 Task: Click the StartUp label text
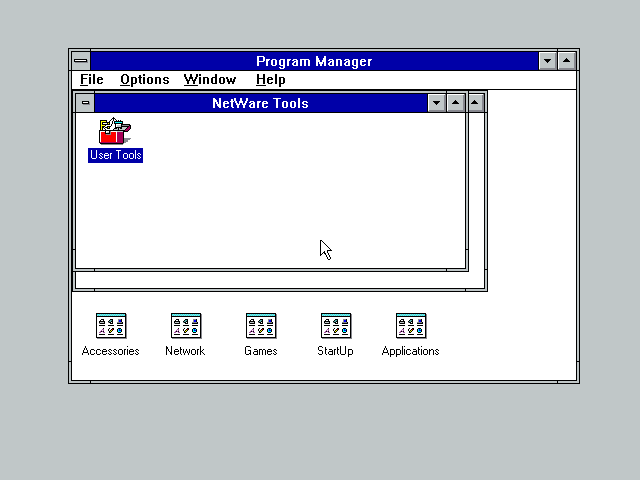[336, 351]
